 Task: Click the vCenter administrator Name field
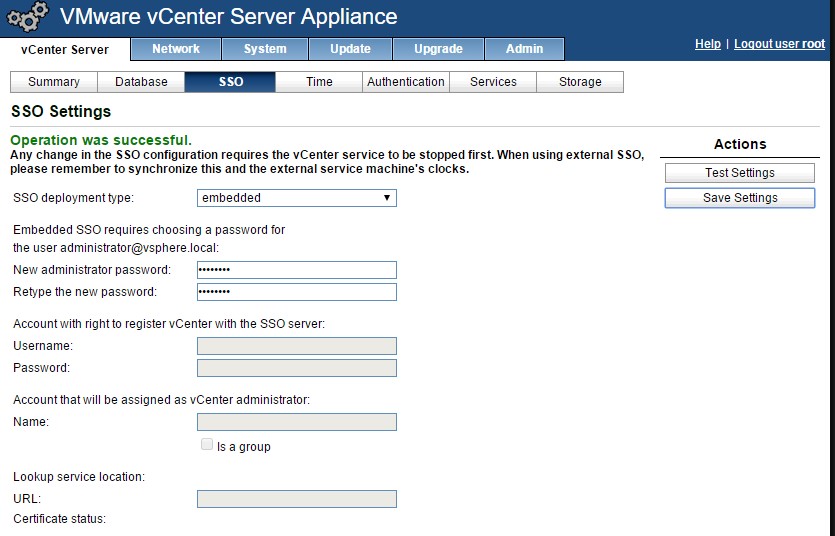tap(297, 422)
